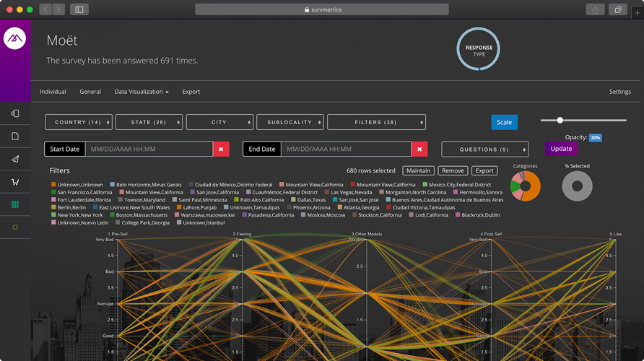Select the 4.Post-Sell axis label

point(491,234)
